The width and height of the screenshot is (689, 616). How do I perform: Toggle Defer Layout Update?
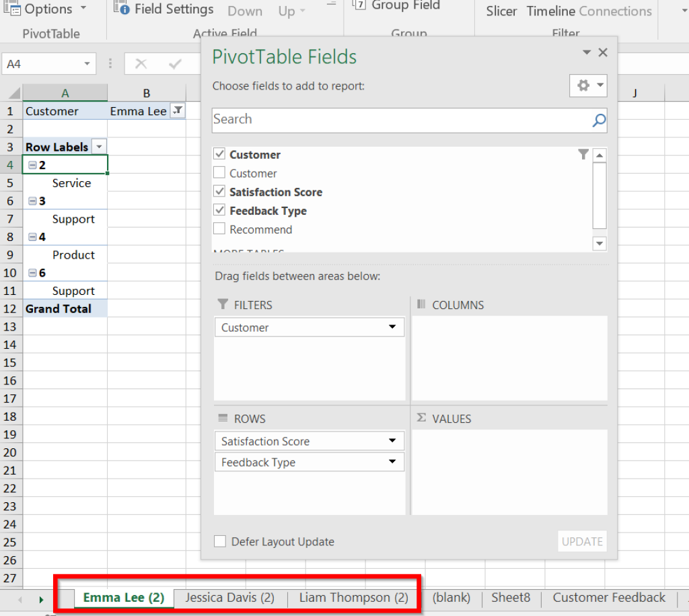pos(219,541)
